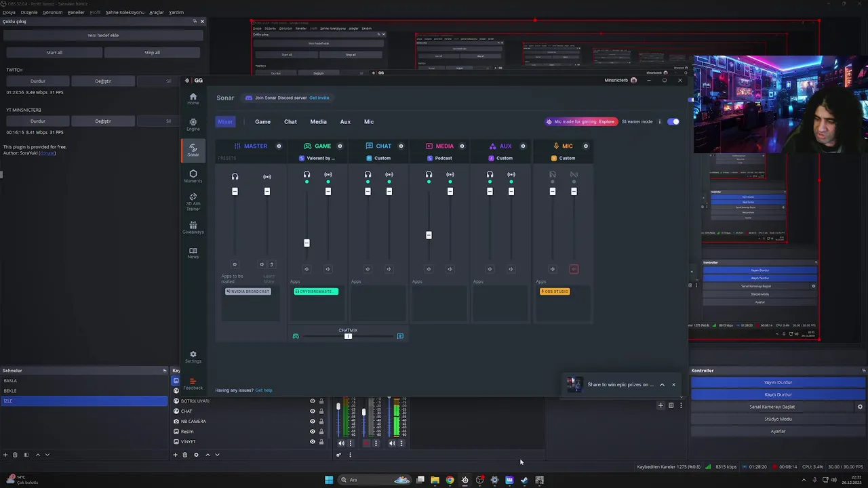Open OBS advanced audio properties gears

coord(338,455)
